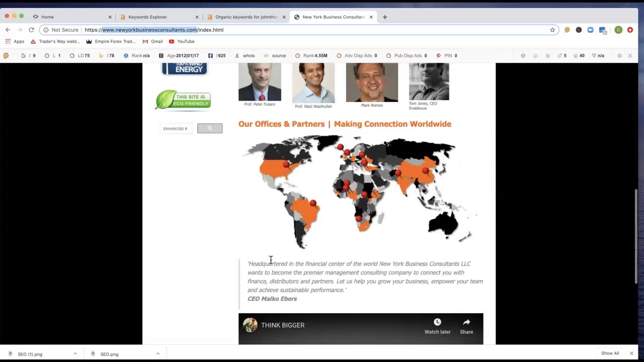Click Prof. Peter Fusaro's photo
644x362 pixels.
(x=260, y=82)
